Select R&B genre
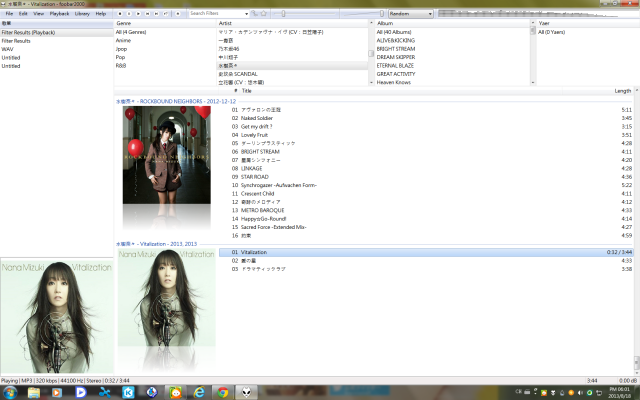The width and height of the screenshot is (640, 400). (x=164, y=65)
